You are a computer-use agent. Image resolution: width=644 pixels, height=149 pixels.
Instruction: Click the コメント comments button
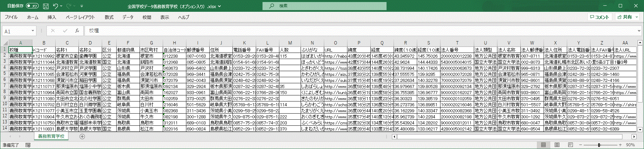[x=600, y=17]
